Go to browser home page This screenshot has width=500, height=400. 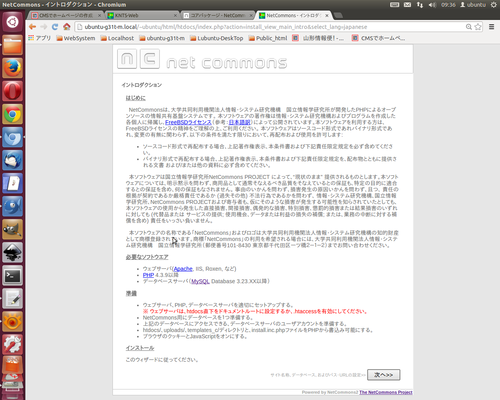(x=67, y=27)
